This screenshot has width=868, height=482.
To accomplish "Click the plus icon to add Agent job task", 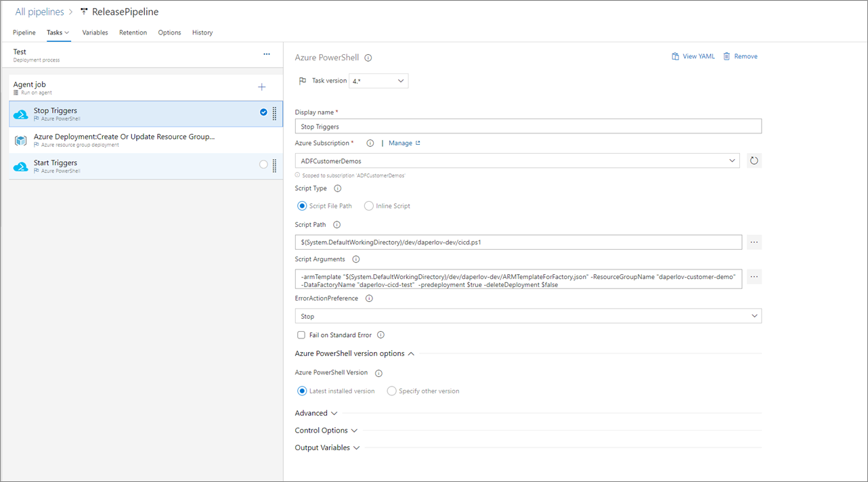I will pos(261,87).
